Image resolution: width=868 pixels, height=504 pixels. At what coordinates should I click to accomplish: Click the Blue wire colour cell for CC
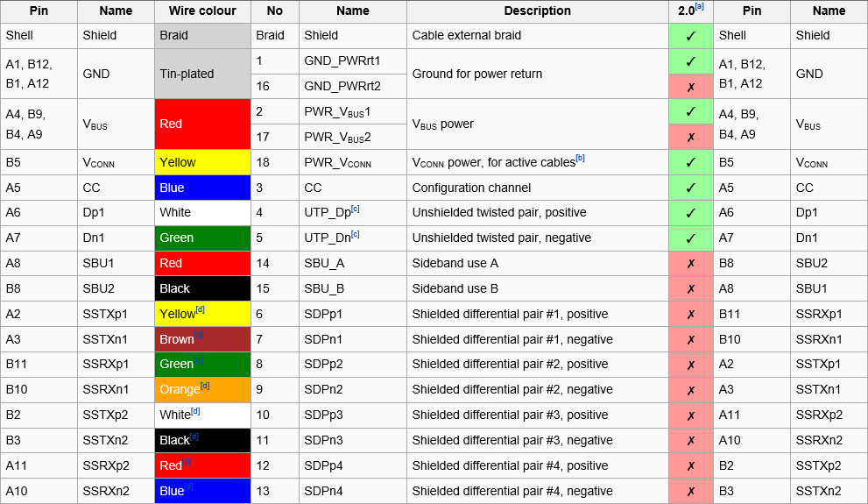click(x=201, y=188)
